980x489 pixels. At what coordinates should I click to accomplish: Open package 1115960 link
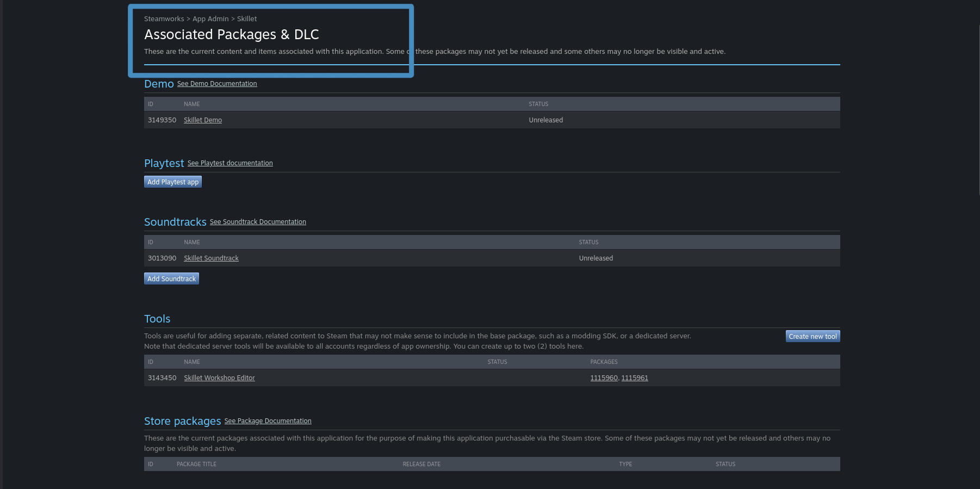point(604,378)
